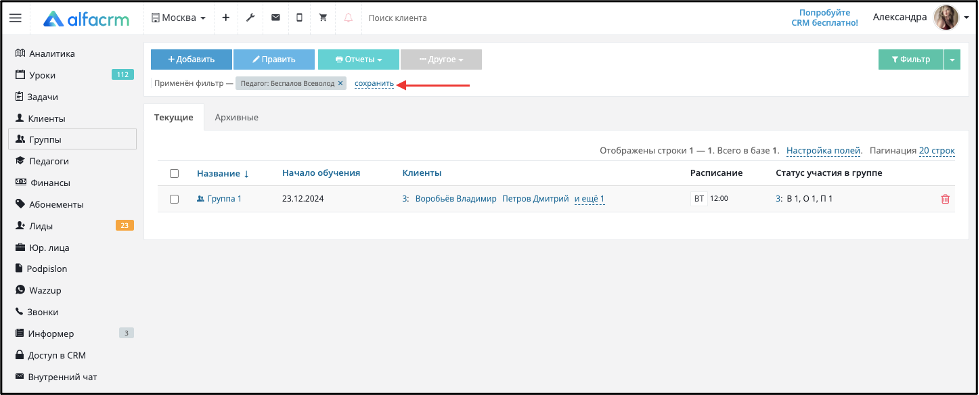The width and height of the screenshot is (979, 395).
Task: Click the Добавить button
Action: [x=191, y=59]
